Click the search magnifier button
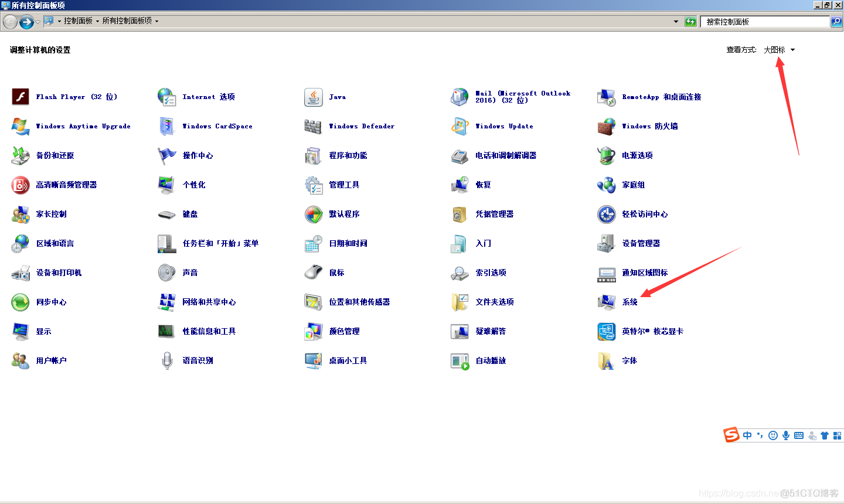Viewport: 844px width, 504px height. pos(836,22)
